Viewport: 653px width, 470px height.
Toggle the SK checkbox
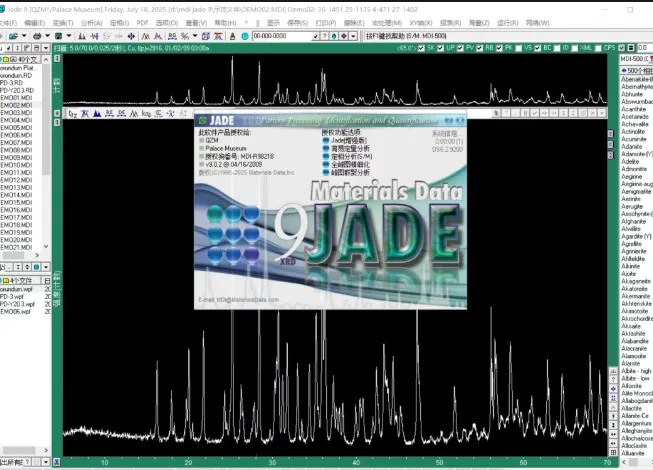coord(421,48)
